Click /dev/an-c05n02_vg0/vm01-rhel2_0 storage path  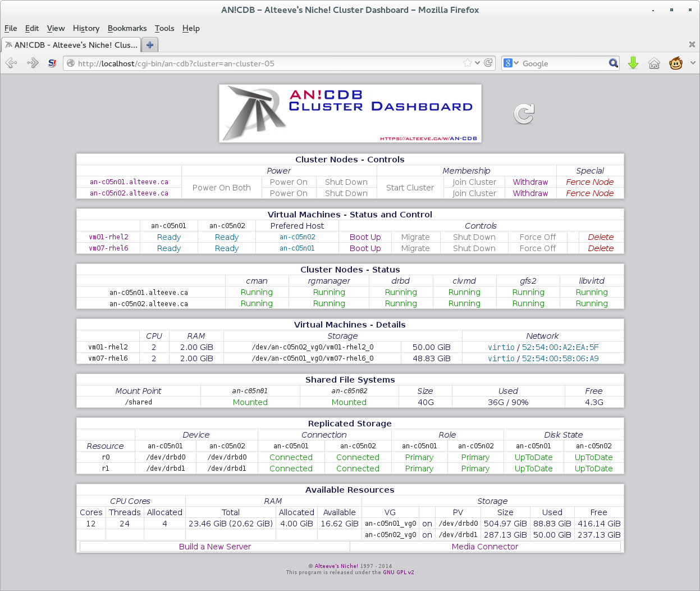tap(313, 347)
